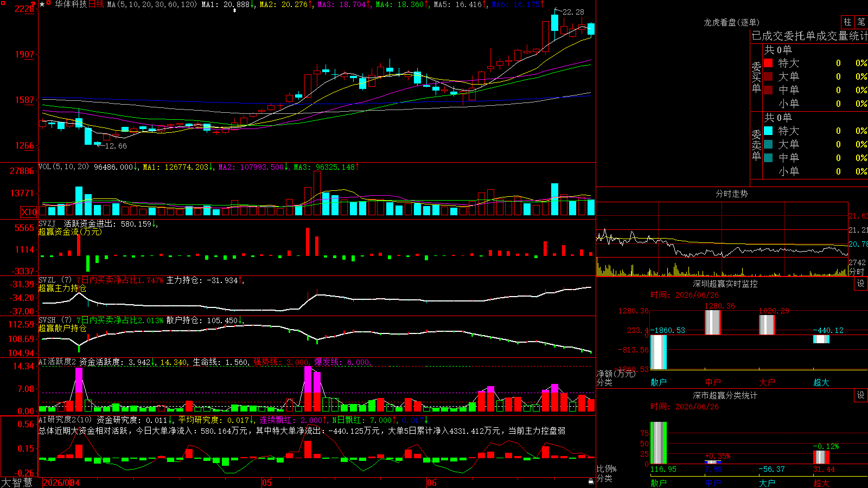Open 设 settings for 深圳超赢实时监控

click(861, 284)
